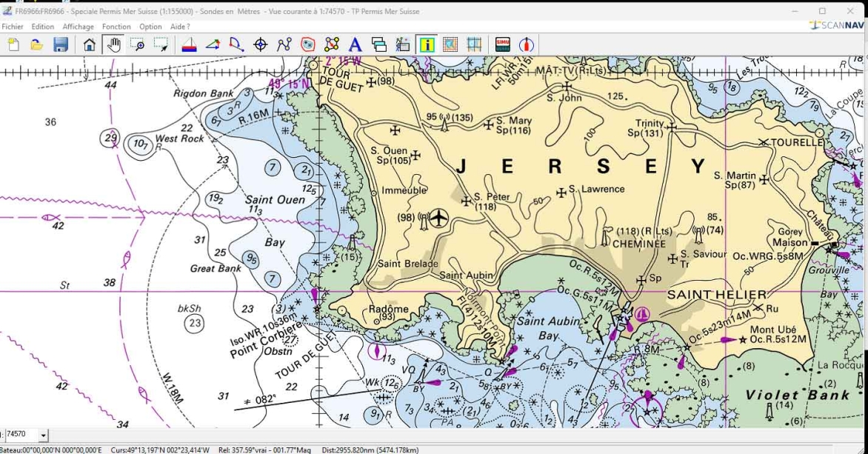Select the route polyline tool

[x=284, y=45]
